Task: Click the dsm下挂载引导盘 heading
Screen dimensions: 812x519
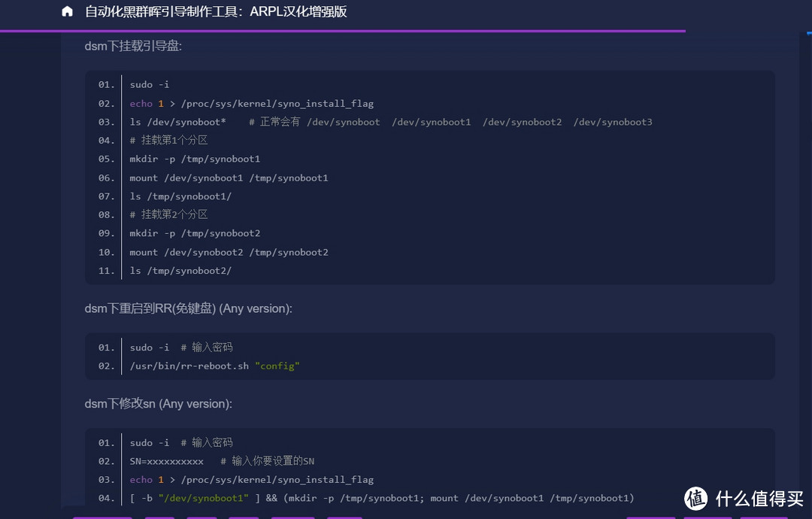Action: pos(133,47)
